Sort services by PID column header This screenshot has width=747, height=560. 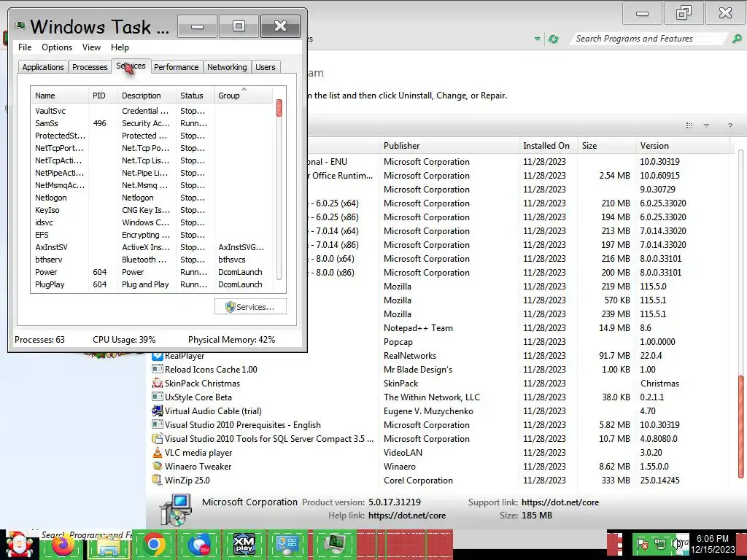click(x=103, y=96)
